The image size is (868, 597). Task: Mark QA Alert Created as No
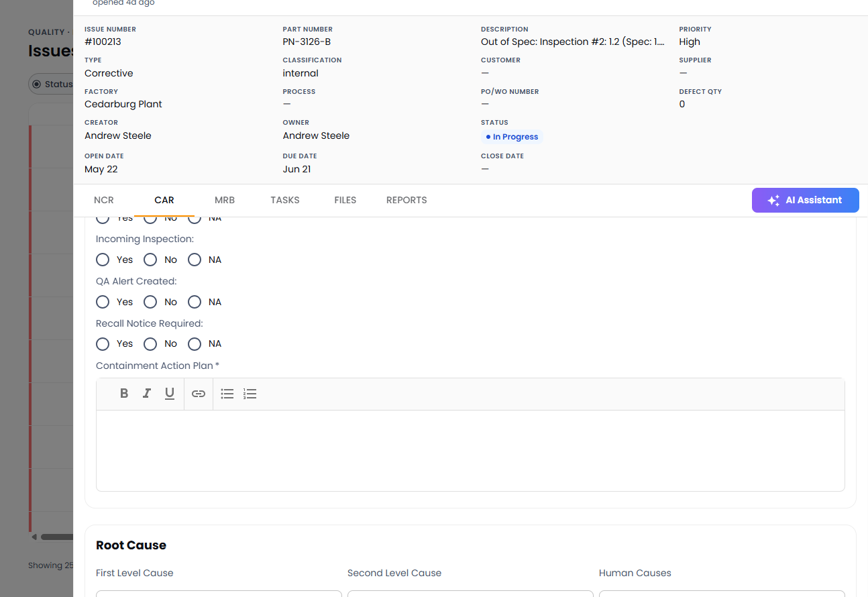pos(150,302)
